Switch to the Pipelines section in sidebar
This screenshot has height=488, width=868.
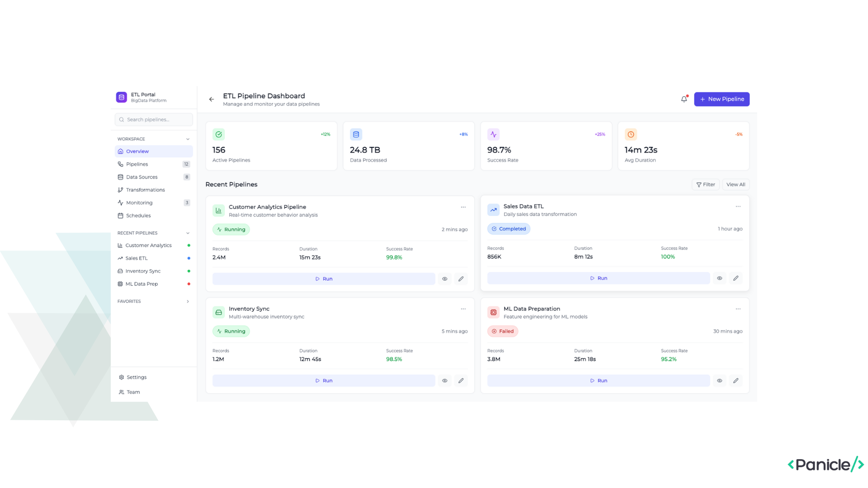point(137,164)
